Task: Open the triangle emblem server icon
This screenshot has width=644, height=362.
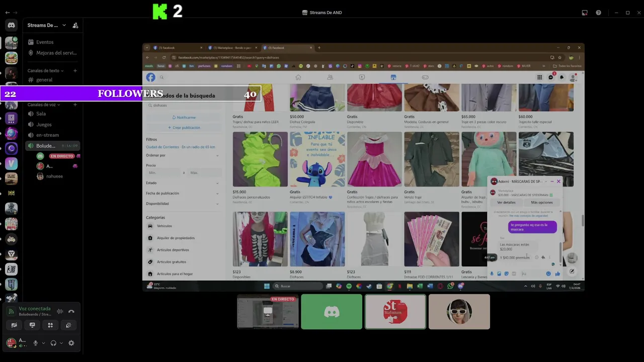Action: tap(11, 254)
